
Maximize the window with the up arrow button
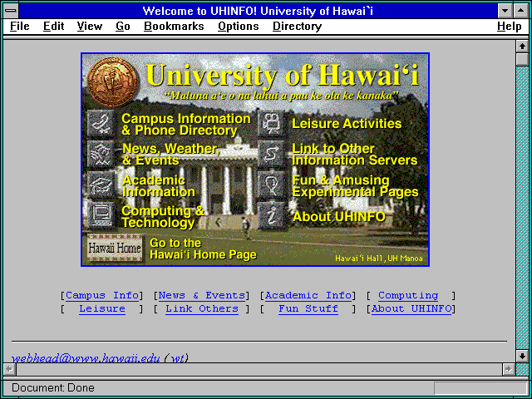521,11
